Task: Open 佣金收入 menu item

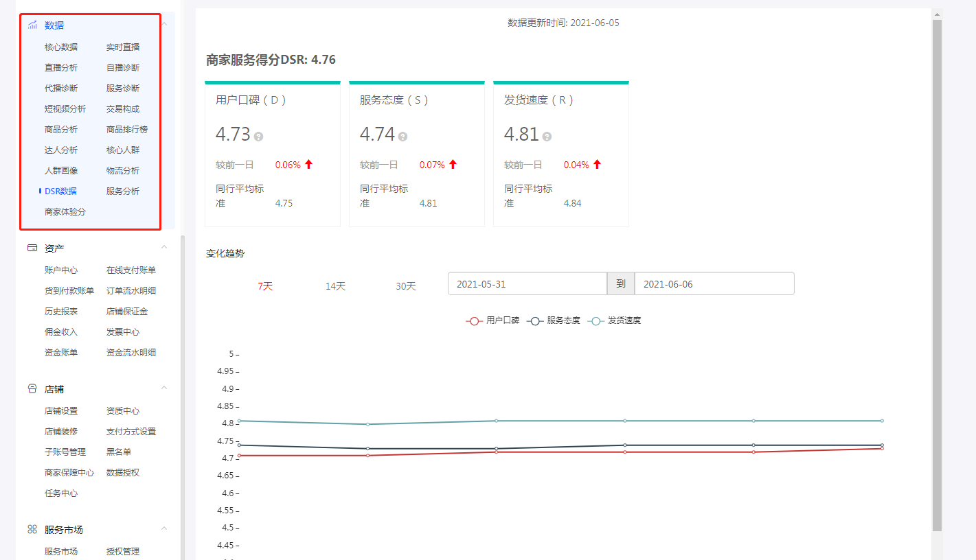Action: (61, 332)
